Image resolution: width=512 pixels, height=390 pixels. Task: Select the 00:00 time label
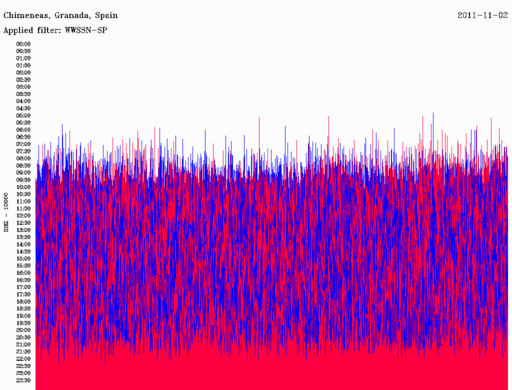pos(23,44)
